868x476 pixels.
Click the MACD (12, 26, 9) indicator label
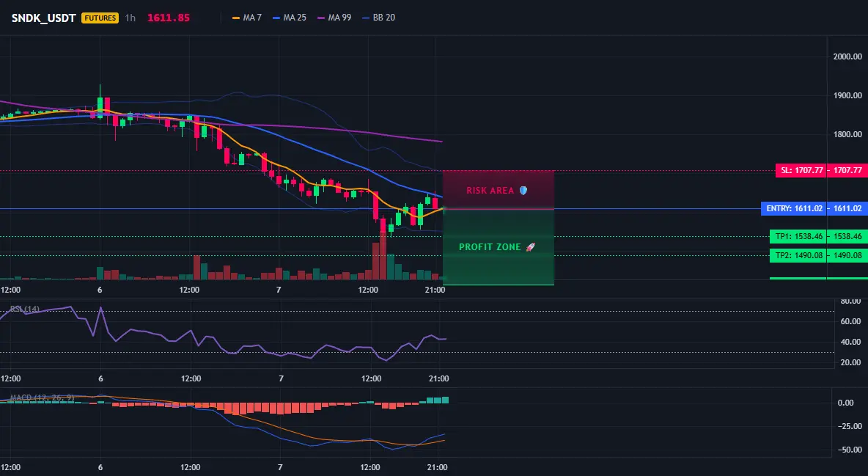coord(43,398)
